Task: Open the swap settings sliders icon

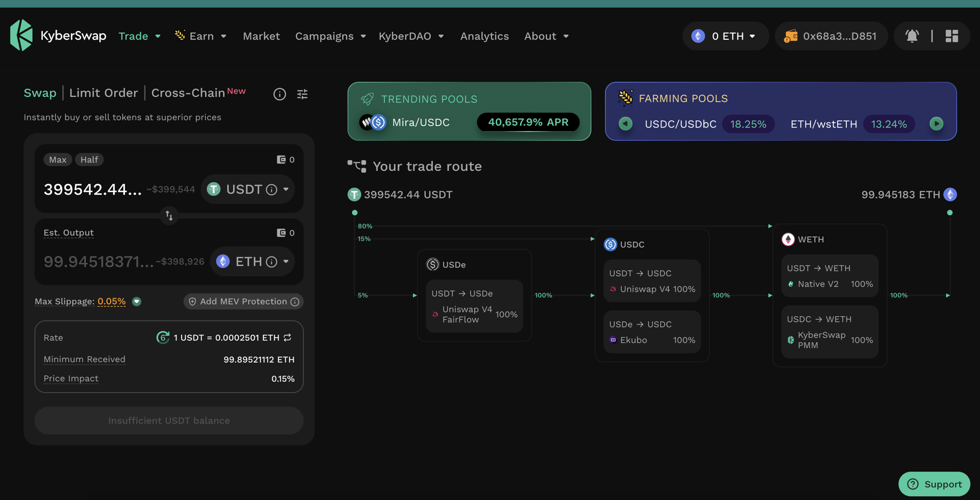Action: coord(302,94)
